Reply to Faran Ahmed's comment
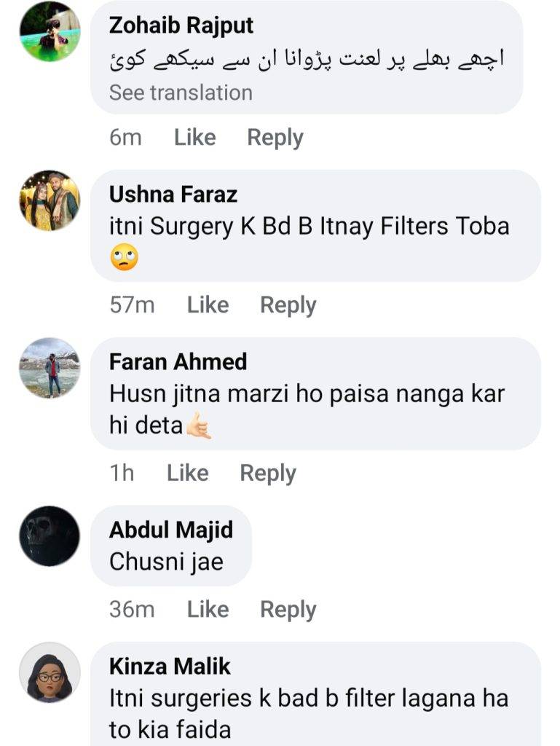Image resolution: width=560 pixels, height=746 pixels. 268,474
